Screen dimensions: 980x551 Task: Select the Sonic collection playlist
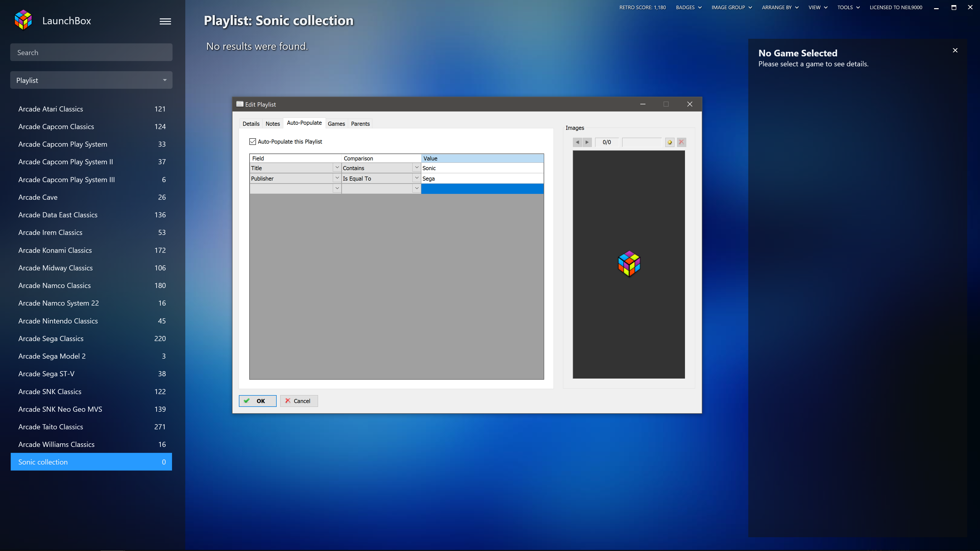tap(91, 462)
